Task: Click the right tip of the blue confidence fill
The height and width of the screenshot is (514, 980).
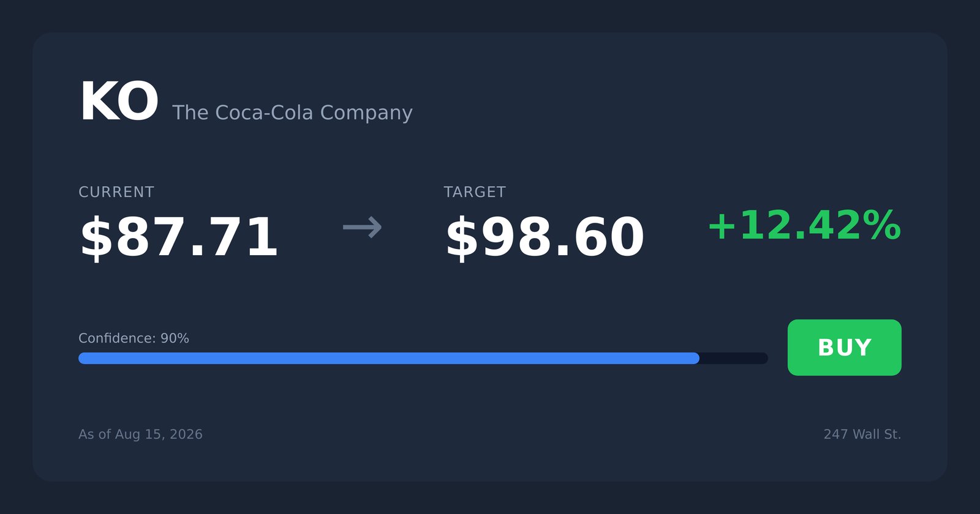Action: (696, 358)
